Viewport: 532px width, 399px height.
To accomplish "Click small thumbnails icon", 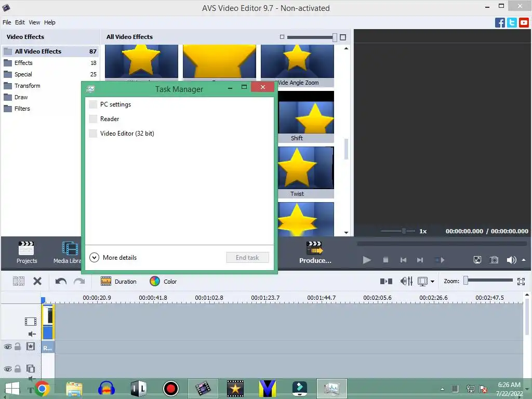I will tap(282, 37).
